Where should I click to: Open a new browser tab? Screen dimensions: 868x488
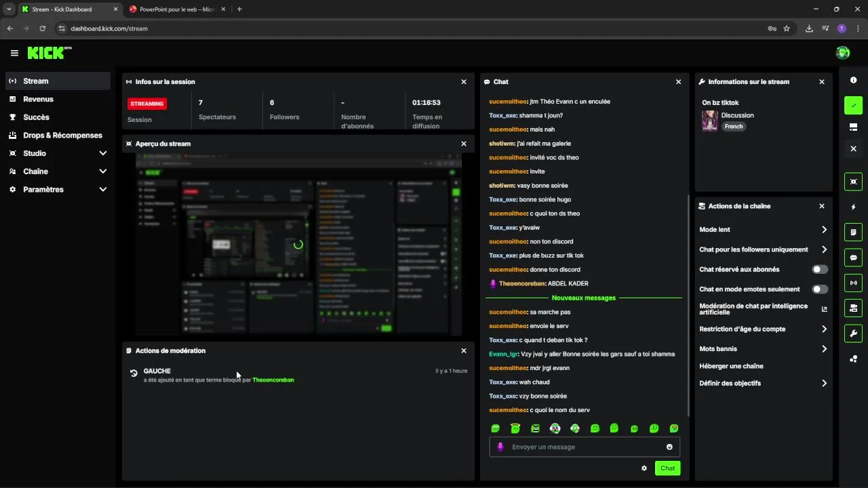click(239, 9)
